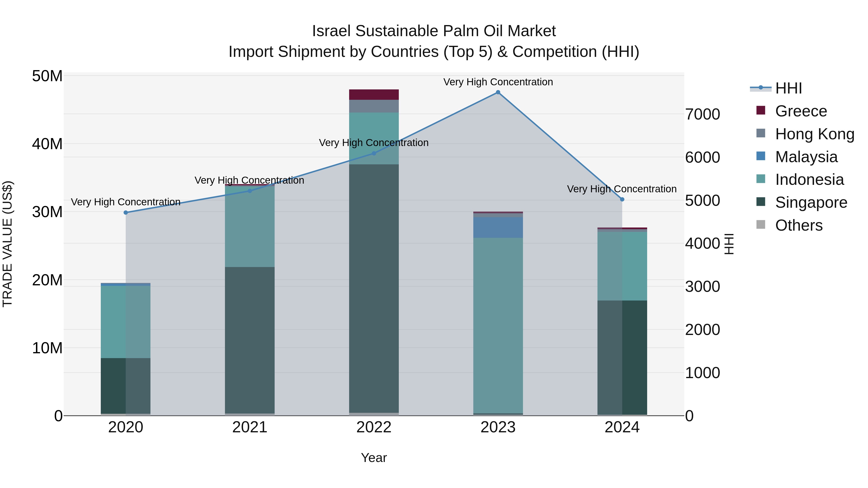
Task: Click the 'TRADE VALUE (US$)' axis title
Action: 7,244
